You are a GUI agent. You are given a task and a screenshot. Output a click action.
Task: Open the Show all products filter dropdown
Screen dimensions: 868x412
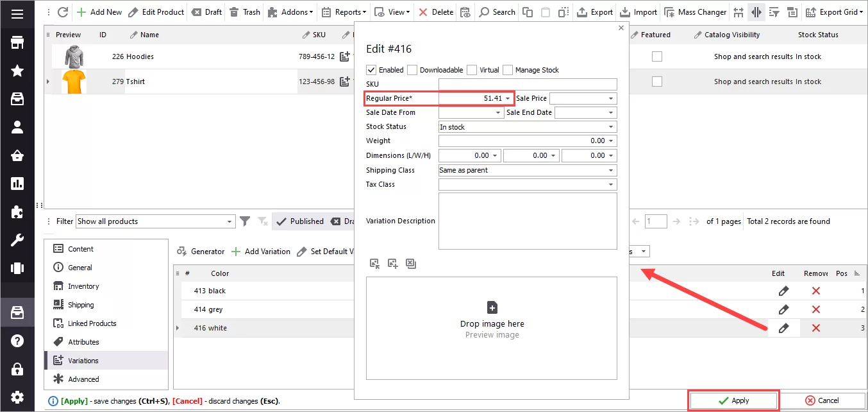[x=230, y=221]
